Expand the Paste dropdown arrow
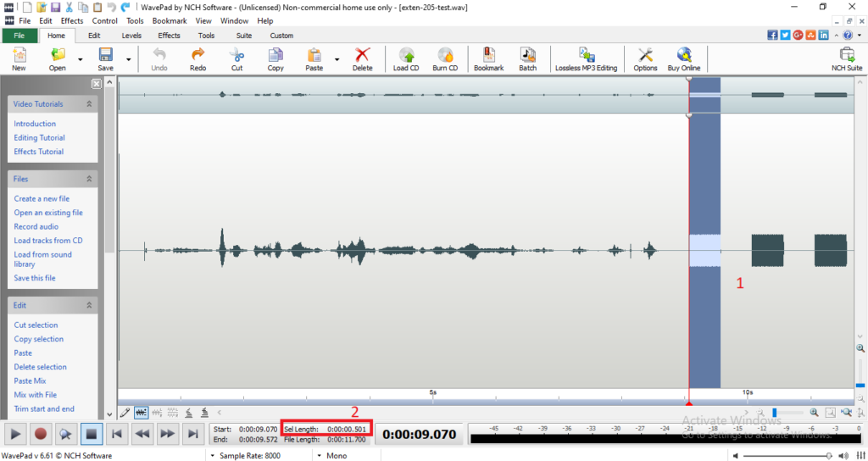 [x=337, y=59]
